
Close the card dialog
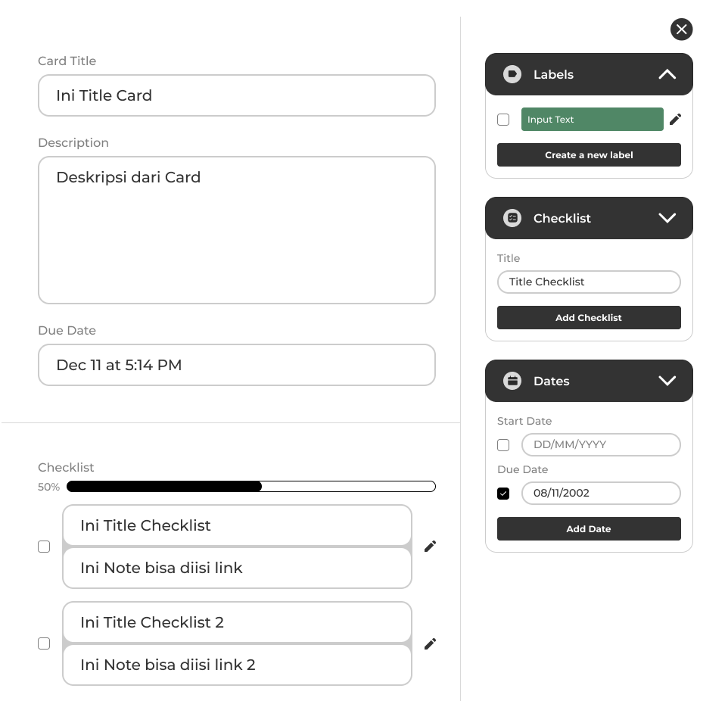click(x=681, y=30)
